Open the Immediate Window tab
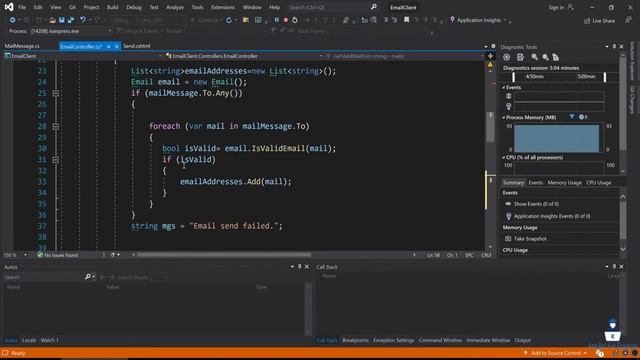640x360 pixels. click(488, 340)
